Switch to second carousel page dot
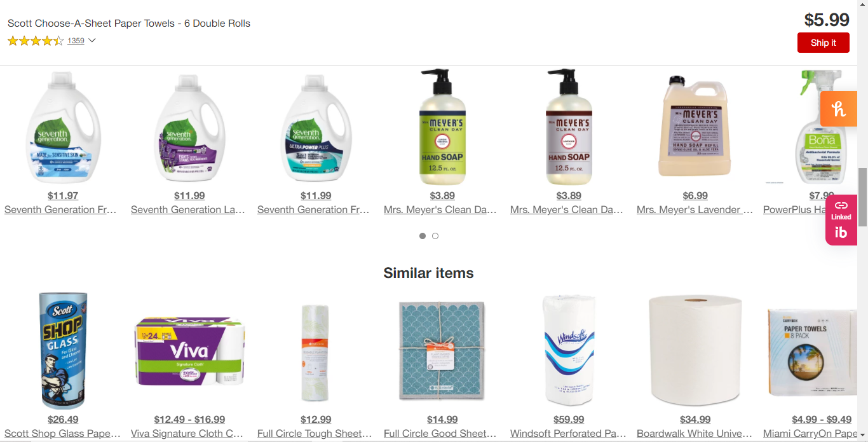The height and width of the screenshot is (442, 868). (x=435, y=236)
